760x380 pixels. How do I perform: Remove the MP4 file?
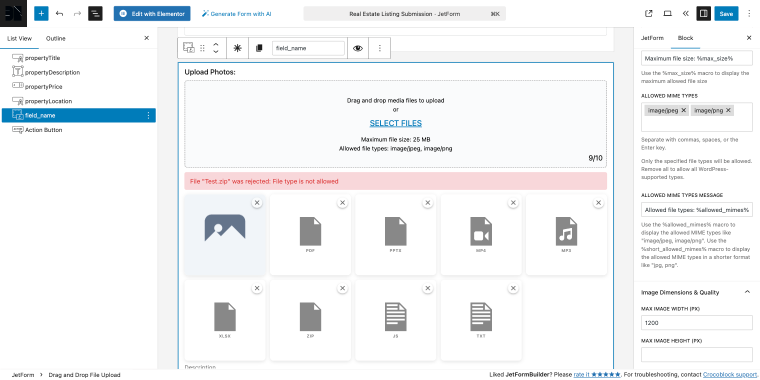[513, 203]
